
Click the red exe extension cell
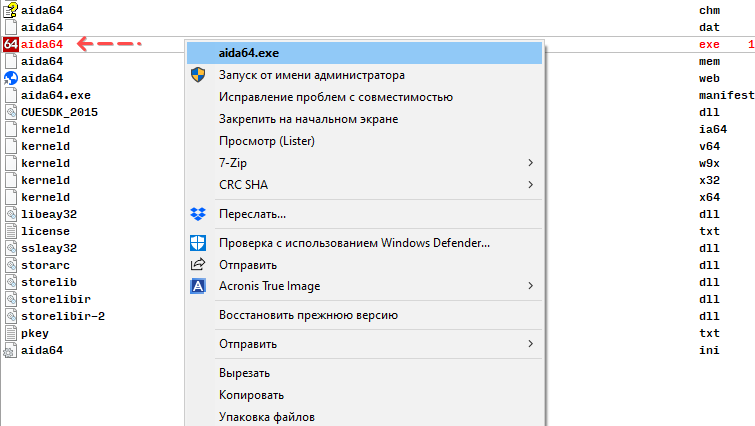pyautogui.click(x=709, y=44)
